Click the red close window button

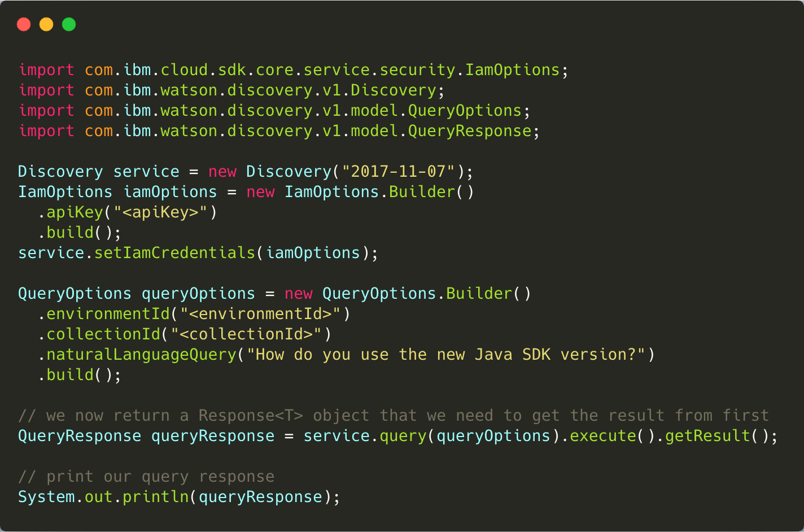coord(24,24)
